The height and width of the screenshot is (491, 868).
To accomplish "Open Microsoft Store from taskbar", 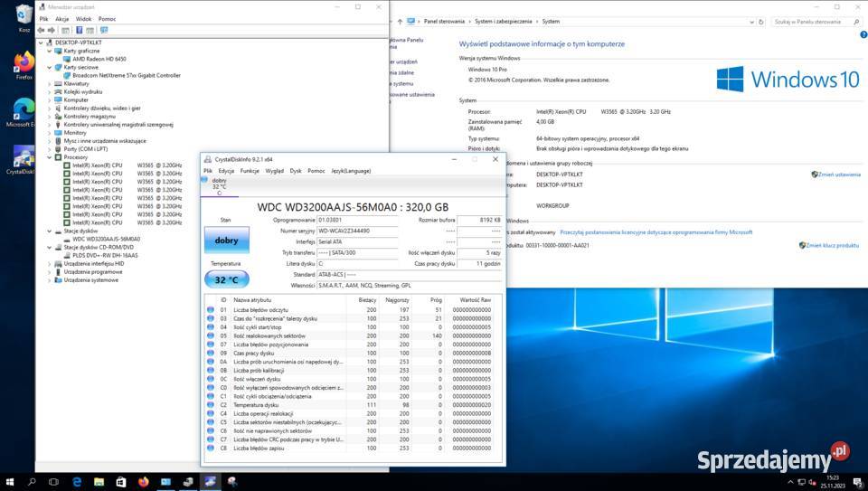I will [x=121, y=482].
